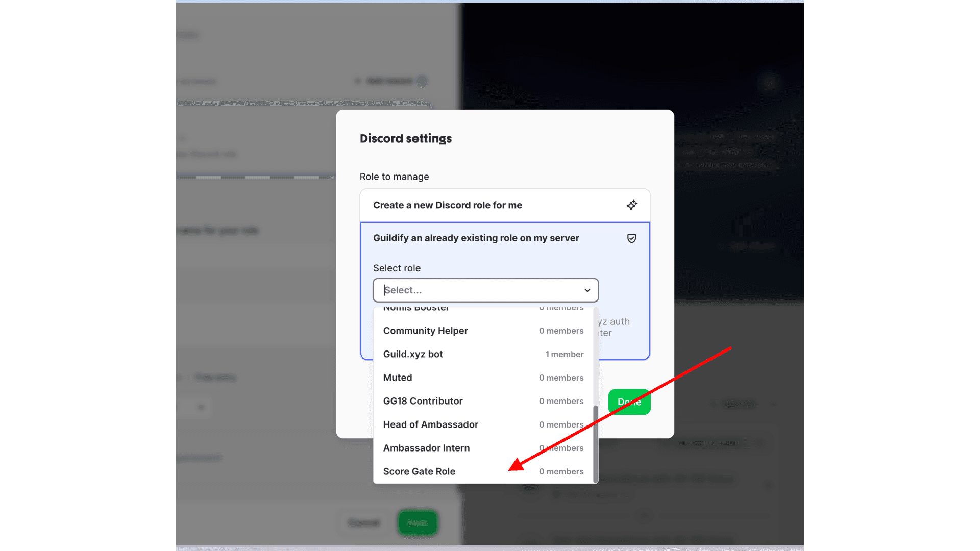Click the blurred Cancel button in background
The width and height of the screenshot is (980, 551).
click(x=364, y=522)
